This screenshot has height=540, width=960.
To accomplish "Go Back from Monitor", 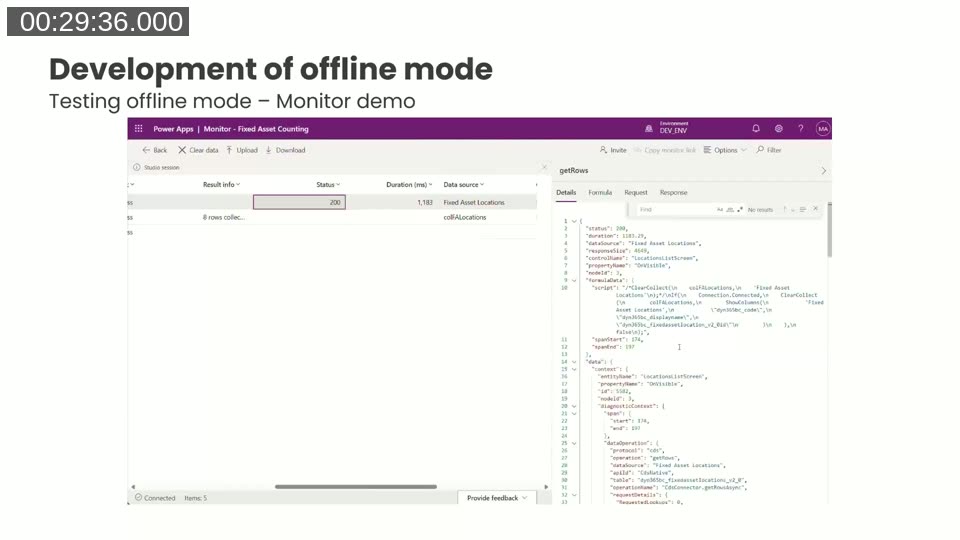I will click(x=154, y=150).
